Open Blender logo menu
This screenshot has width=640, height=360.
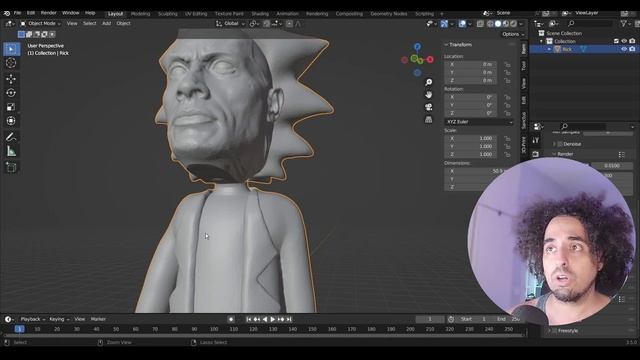click(x=7, y=13)
